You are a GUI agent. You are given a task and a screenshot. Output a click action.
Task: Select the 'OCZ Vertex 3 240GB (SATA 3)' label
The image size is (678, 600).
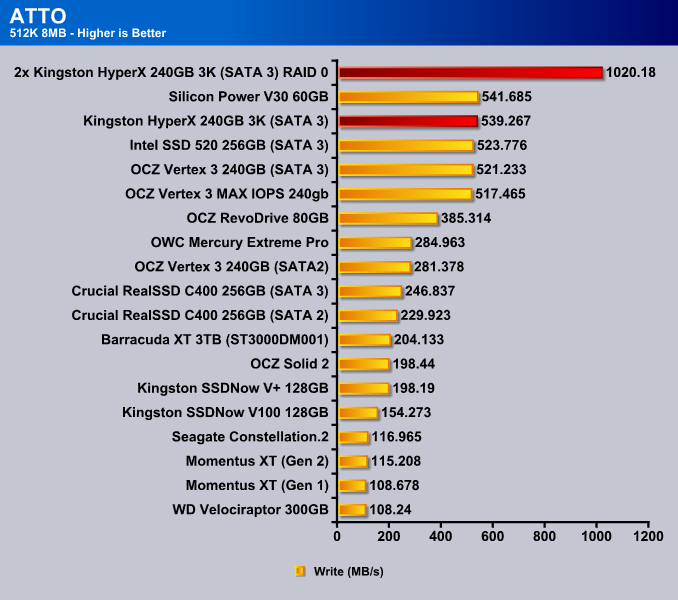coord(230,169)
